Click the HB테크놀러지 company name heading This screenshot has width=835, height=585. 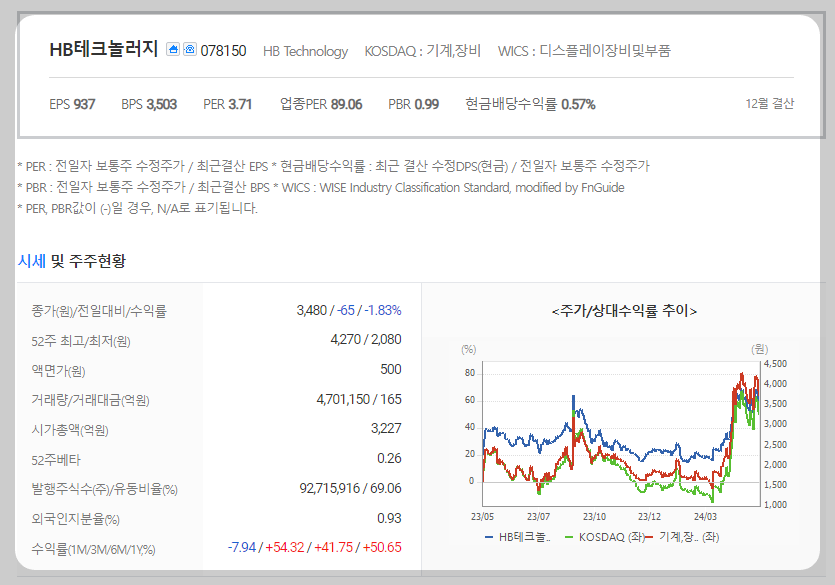(x=104, y=50)
